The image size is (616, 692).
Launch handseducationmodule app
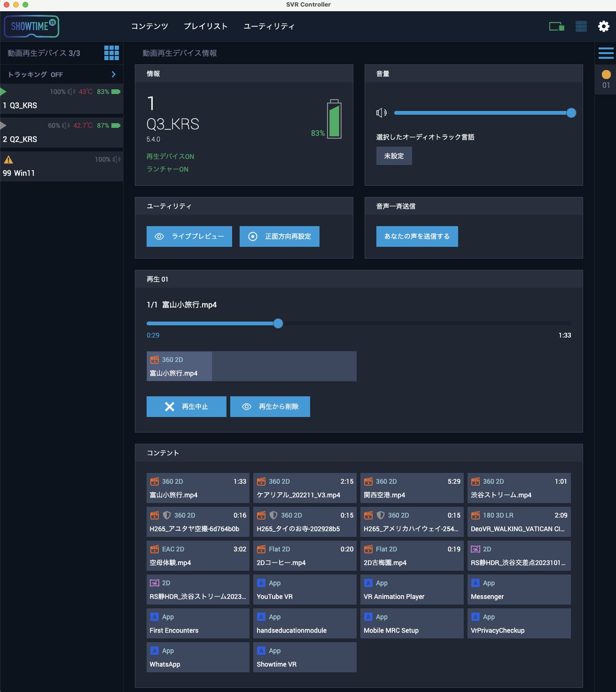[305, 623]
